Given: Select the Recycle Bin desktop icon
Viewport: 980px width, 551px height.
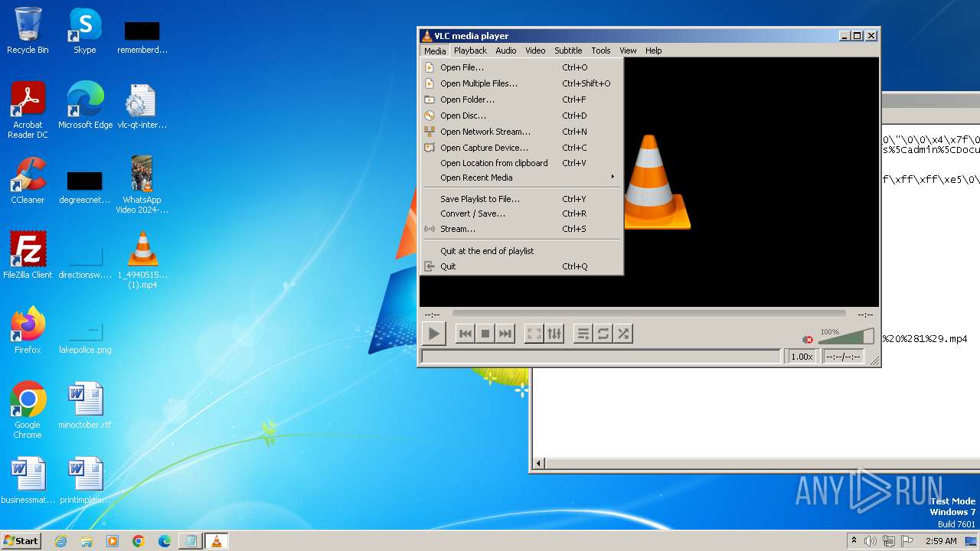Looking at the screenshot, I should click(28, 31).
